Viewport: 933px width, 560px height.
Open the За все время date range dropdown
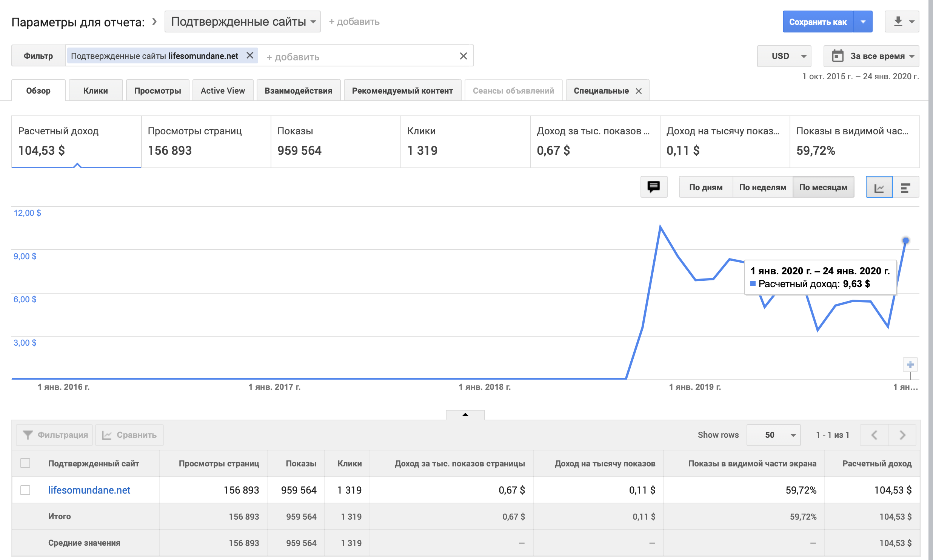871,56
